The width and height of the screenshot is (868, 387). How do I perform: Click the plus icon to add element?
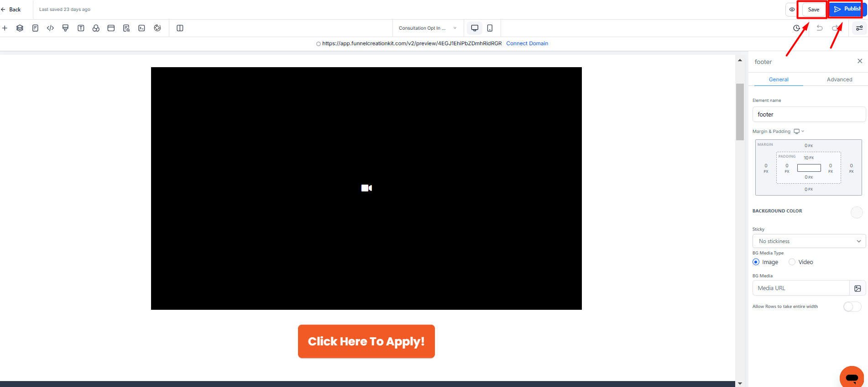coord(5,28)
